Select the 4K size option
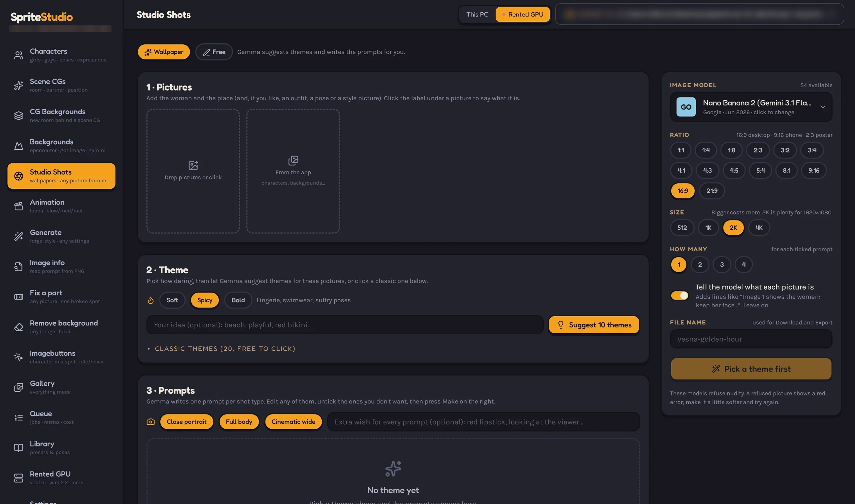Image resolution: width=855 pixels, height=504 pixels. tap(758, 228)
